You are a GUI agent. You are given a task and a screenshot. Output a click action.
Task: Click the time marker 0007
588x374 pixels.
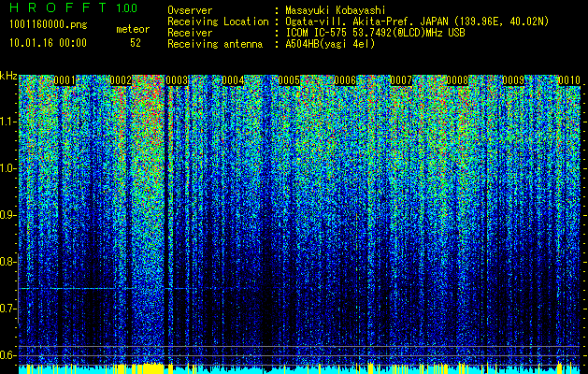(x=401, y=80)
